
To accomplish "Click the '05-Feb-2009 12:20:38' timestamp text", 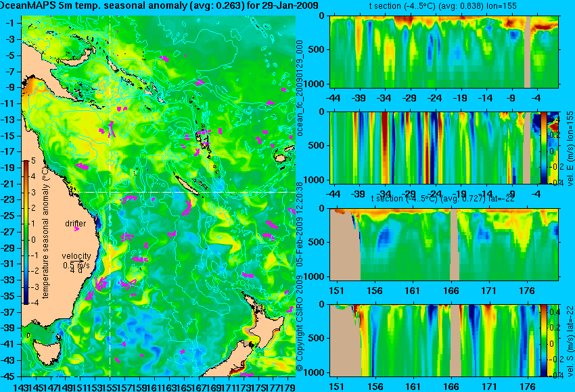I will pyautogui.click(x=300, y=224).
